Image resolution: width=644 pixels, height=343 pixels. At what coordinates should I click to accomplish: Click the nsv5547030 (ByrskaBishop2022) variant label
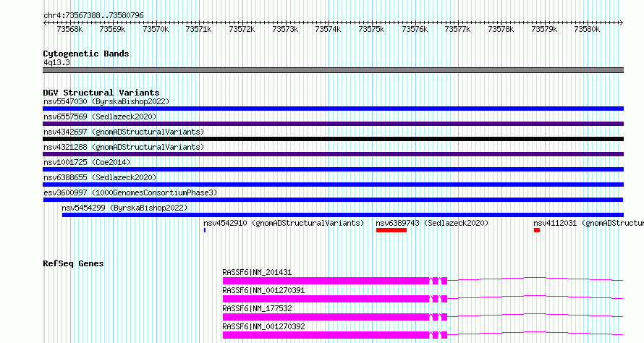click(106, 101)
